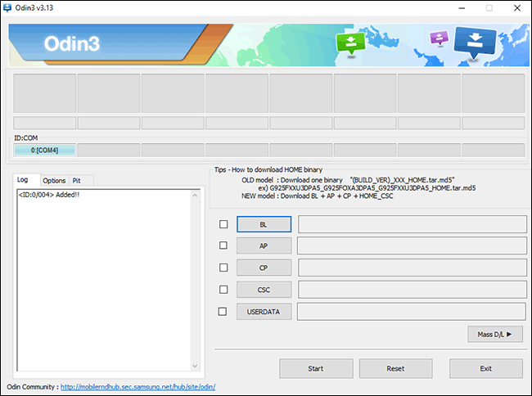Click the CSC file path field
532x396 pixels.
413,290
